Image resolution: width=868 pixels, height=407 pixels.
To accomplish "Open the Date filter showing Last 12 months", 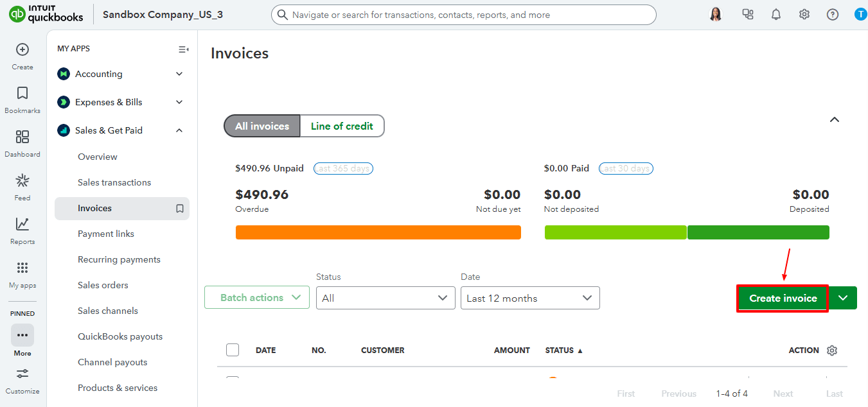I will click(530, 298).
